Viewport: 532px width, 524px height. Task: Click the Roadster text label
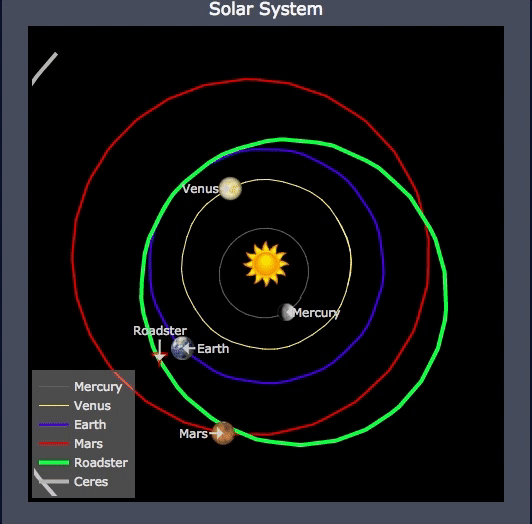click(x=160, y=331)
